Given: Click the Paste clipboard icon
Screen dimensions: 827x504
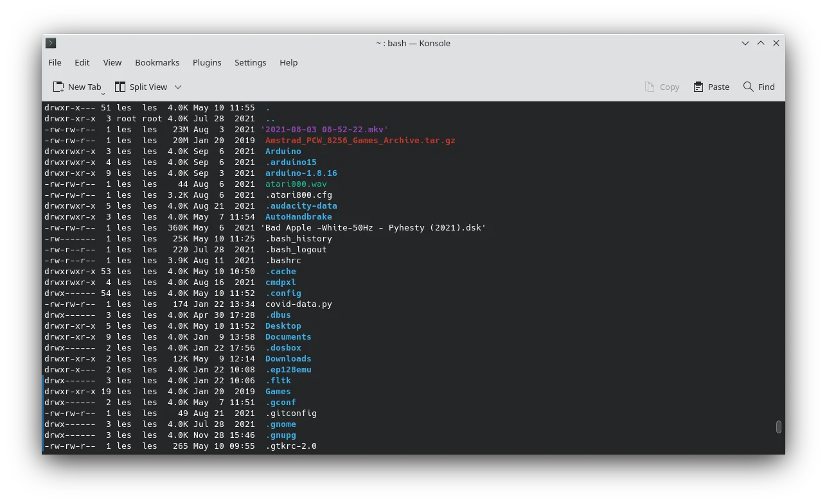Looking at the screenshot, I should [698, 87].
